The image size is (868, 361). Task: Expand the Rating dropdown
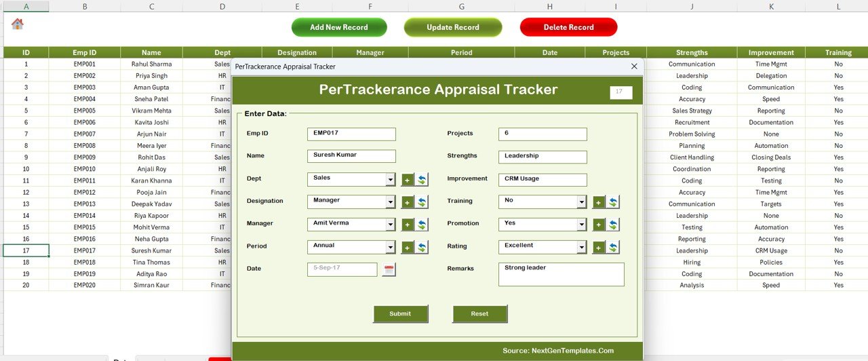tap(582, 247)
